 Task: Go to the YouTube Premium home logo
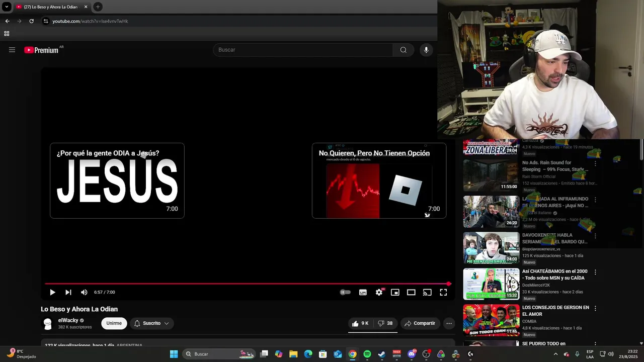(42, 50)
